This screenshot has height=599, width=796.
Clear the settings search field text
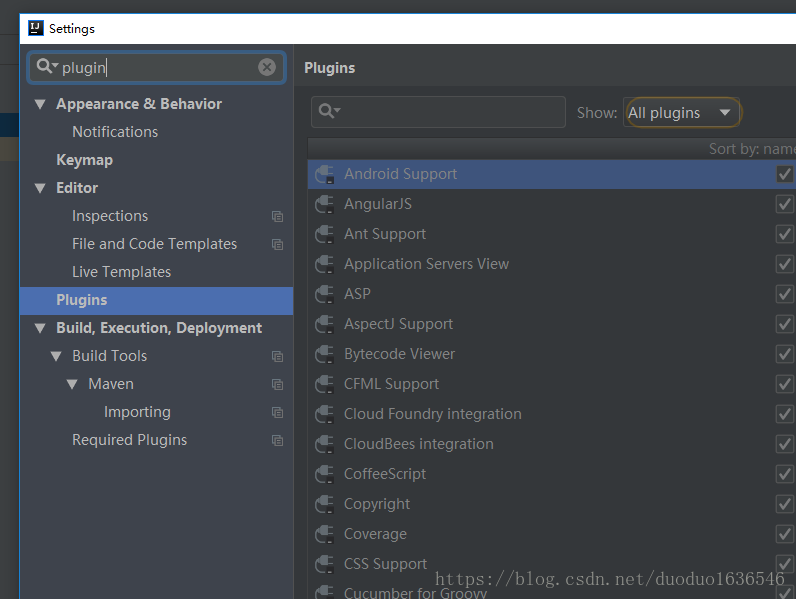pos(267,67)
